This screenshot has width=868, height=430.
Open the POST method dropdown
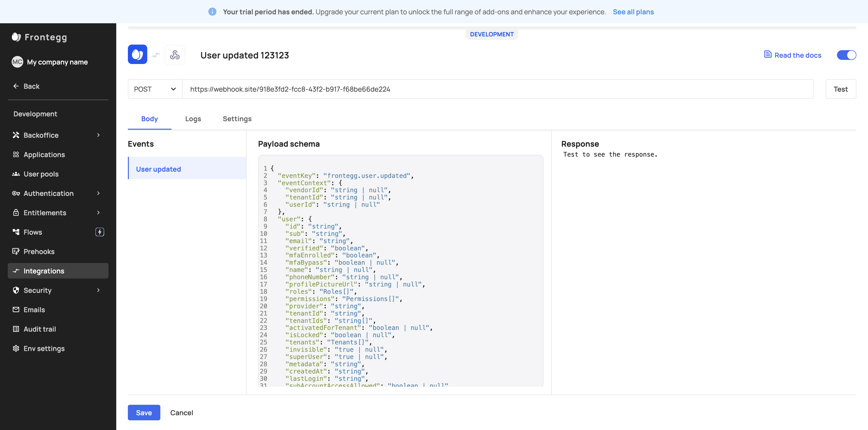(155, 89)
